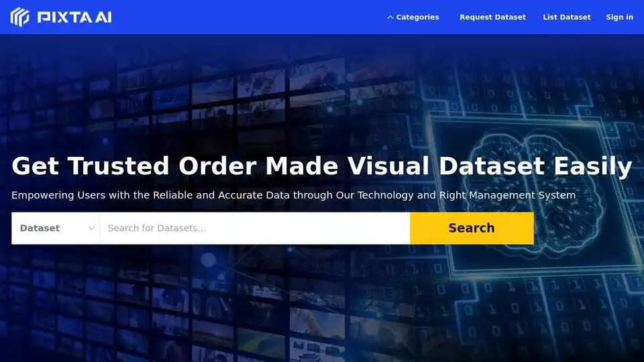The height and width of the screenshot is (362, 644).
Task: Focus the Search for Datasets input field
Action: pos(255,228)
